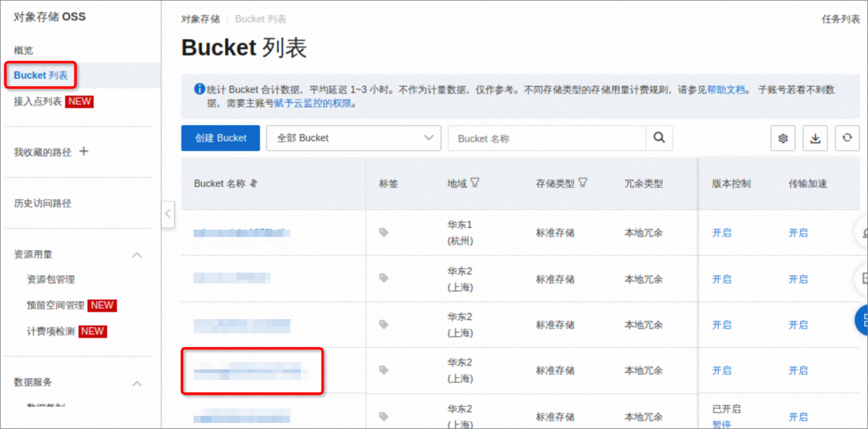Sort by Bucket 名称 column icon

[253, 183]
